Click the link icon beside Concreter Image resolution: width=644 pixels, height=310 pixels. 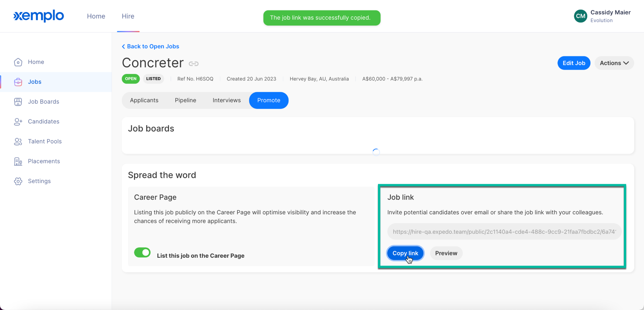tap(194, 64)
